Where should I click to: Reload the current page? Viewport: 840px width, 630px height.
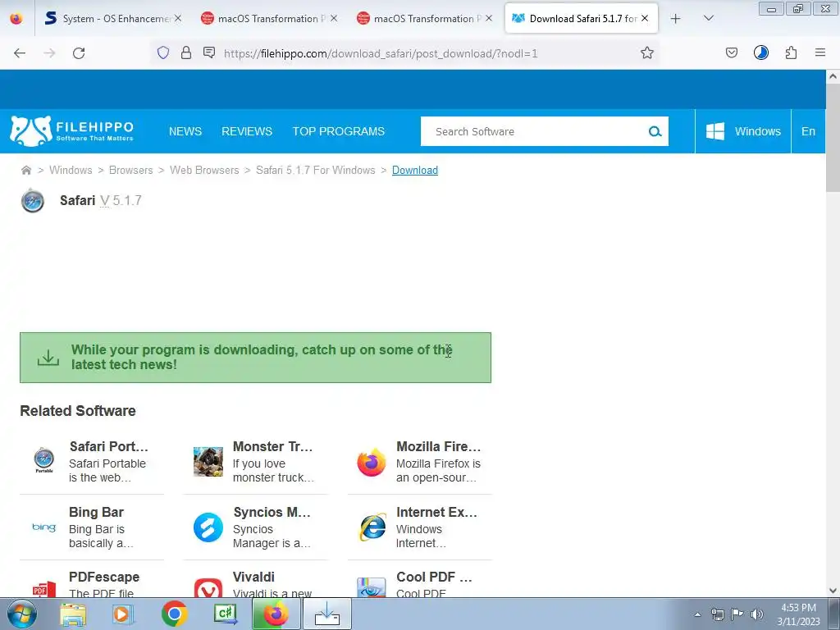pos(79,53)
